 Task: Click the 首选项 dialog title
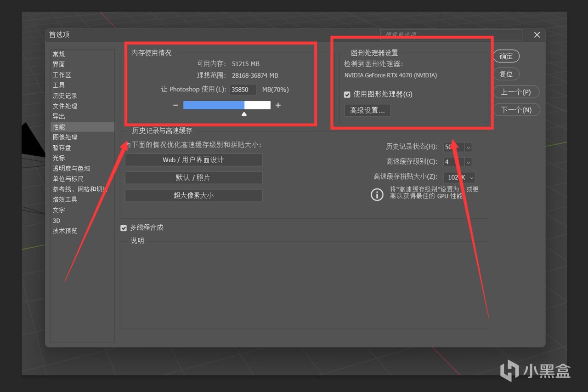click(x=60, y=35)
